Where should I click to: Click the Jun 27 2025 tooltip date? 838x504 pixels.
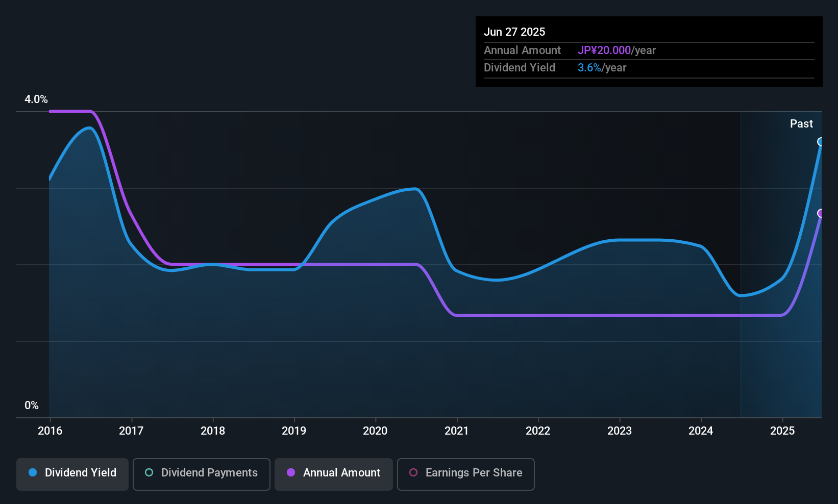(514, 32)
